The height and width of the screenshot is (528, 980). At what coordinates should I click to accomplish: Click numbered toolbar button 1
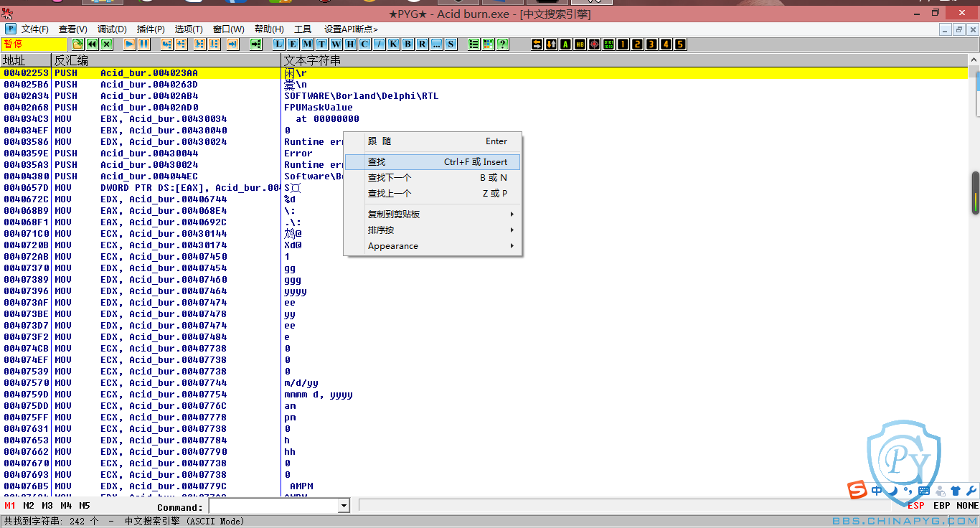[x=623, y=44]
